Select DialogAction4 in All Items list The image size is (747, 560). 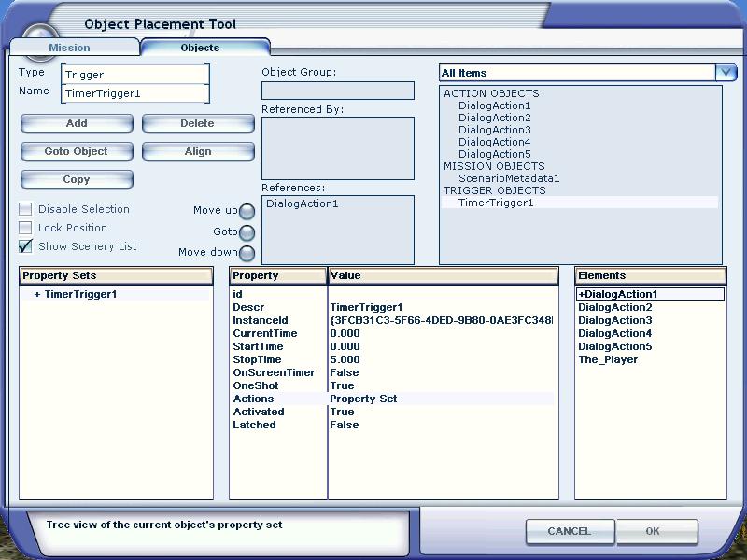495,142
